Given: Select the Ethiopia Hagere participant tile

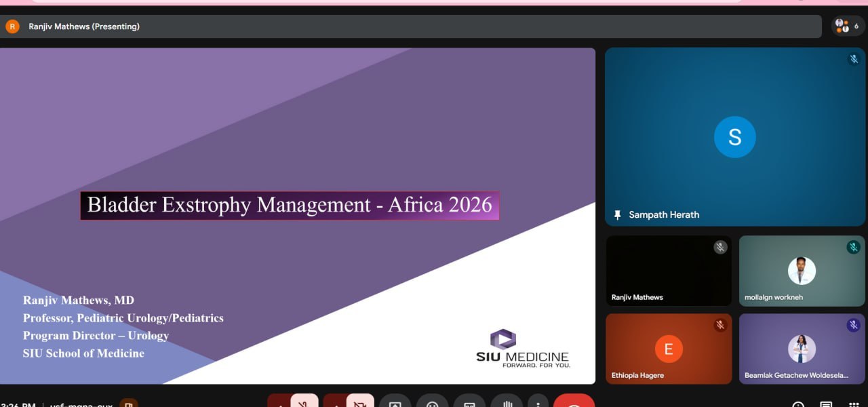Looking at the screenshot, I should (x=668, y=349).
